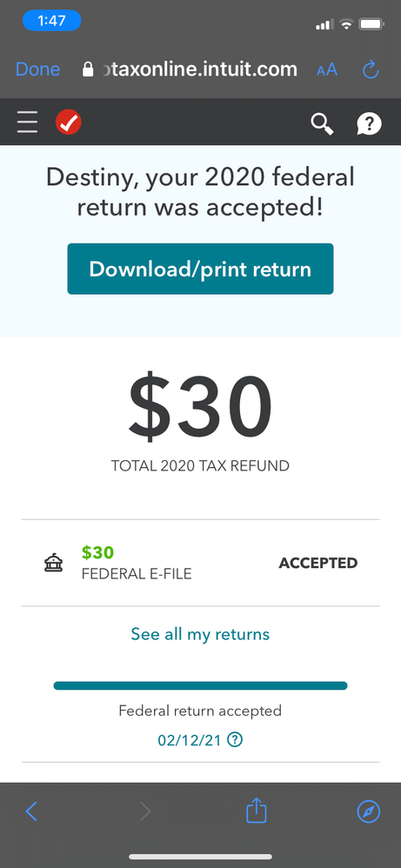Tap the federal building e-file icon
Viewport: 401px width, 868px height.
[x=53, y=564]
